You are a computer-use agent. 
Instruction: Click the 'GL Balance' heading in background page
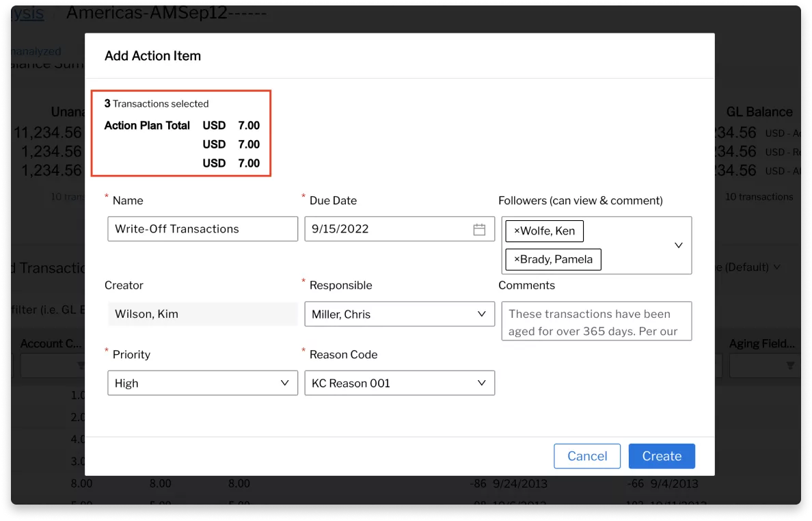click(x=759, y=112)
